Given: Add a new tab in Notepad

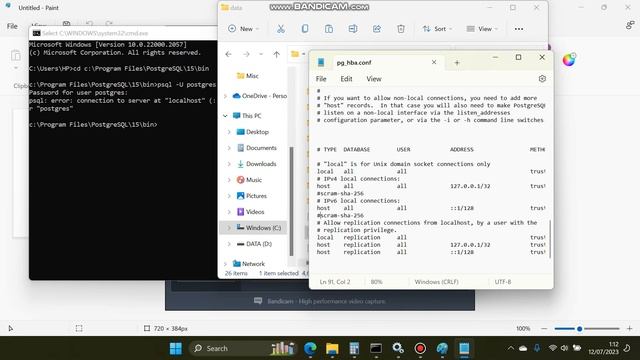Looking at the screenshot, I should tap(457, 62).
